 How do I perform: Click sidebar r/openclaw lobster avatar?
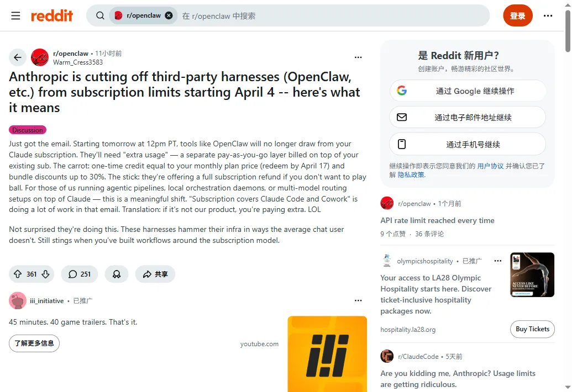point(387,203)
